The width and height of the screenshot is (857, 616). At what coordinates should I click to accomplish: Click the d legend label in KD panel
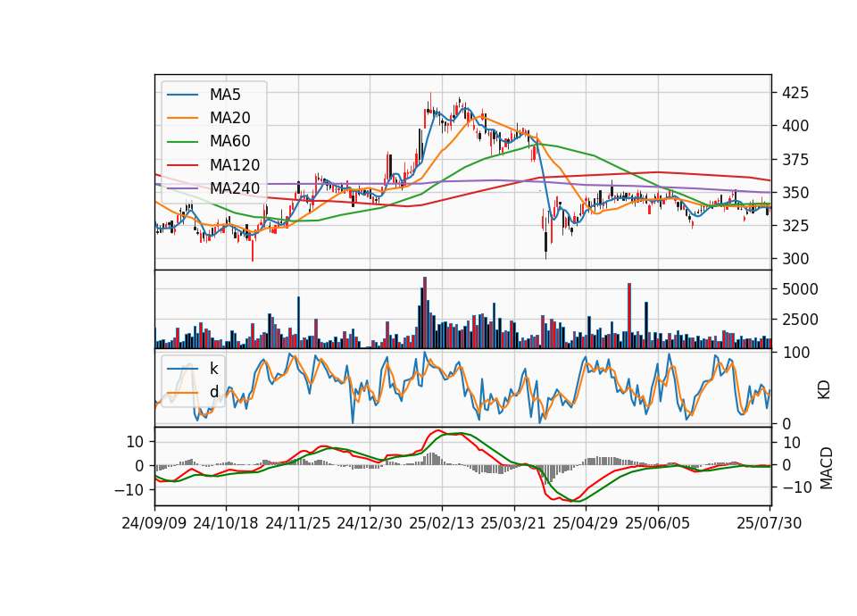[x=213, y=392]
